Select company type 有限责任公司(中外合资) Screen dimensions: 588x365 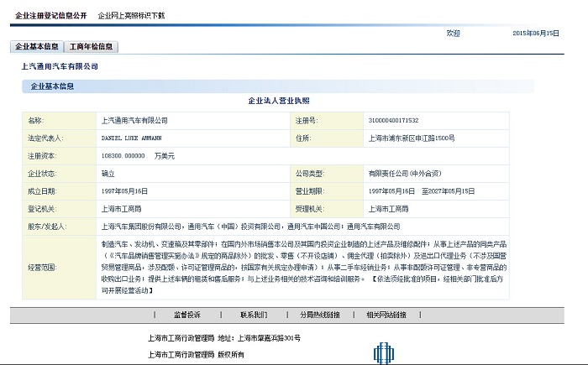(405, 174)
